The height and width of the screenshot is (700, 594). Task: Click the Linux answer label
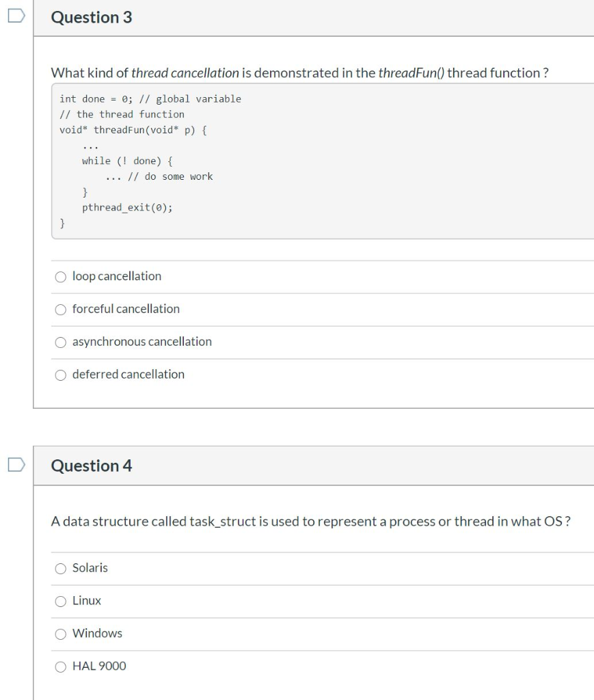pyautogui.click(x=87, y=600)
